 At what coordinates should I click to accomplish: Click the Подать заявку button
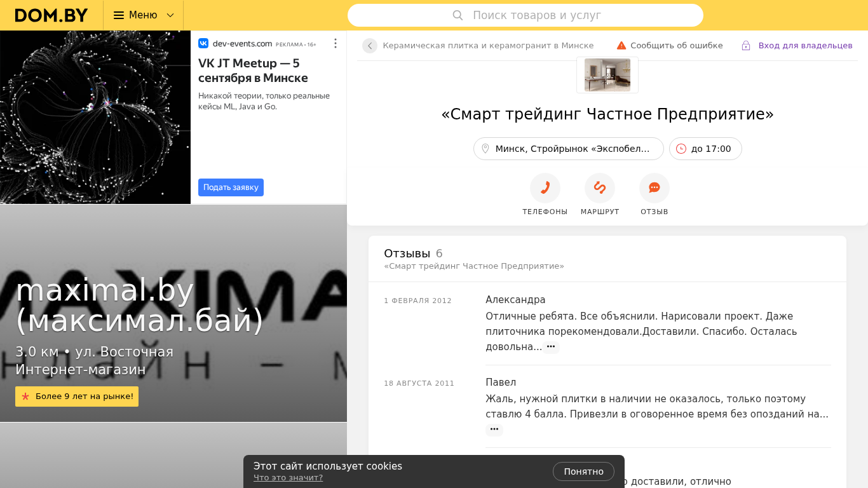point(231,187)
